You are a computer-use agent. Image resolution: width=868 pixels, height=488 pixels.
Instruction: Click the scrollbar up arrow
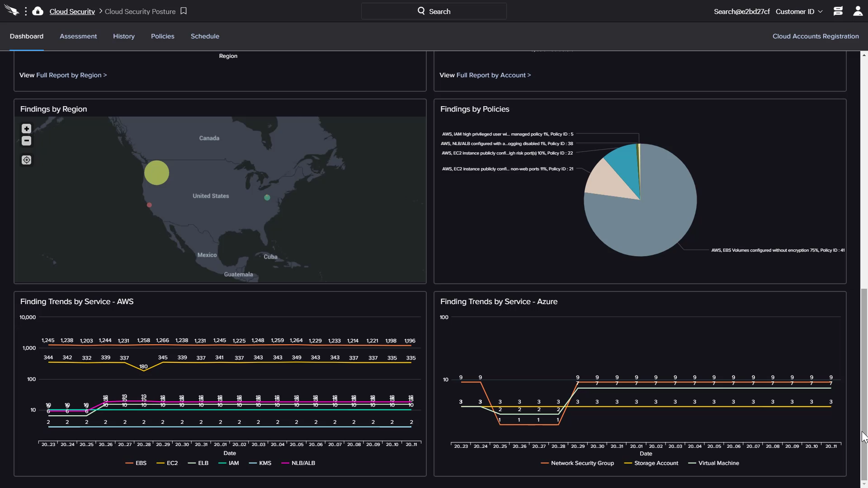point(864,55)
